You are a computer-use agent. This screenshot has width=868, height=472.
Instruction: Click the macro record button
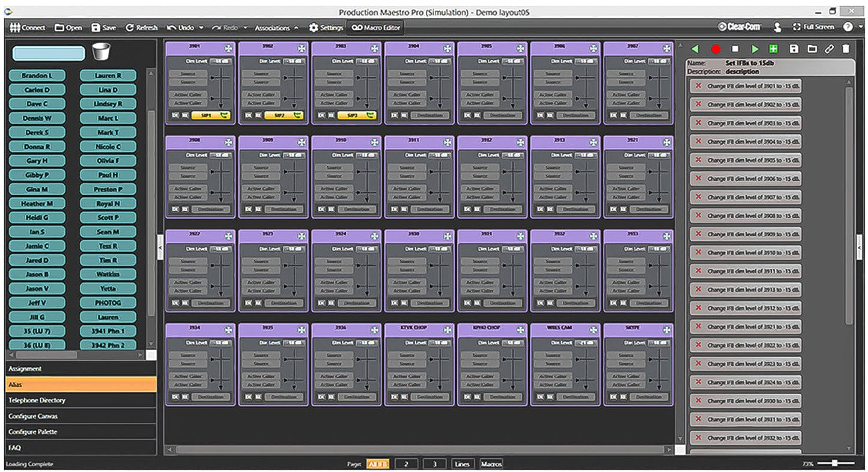click(x=715, y=49)
